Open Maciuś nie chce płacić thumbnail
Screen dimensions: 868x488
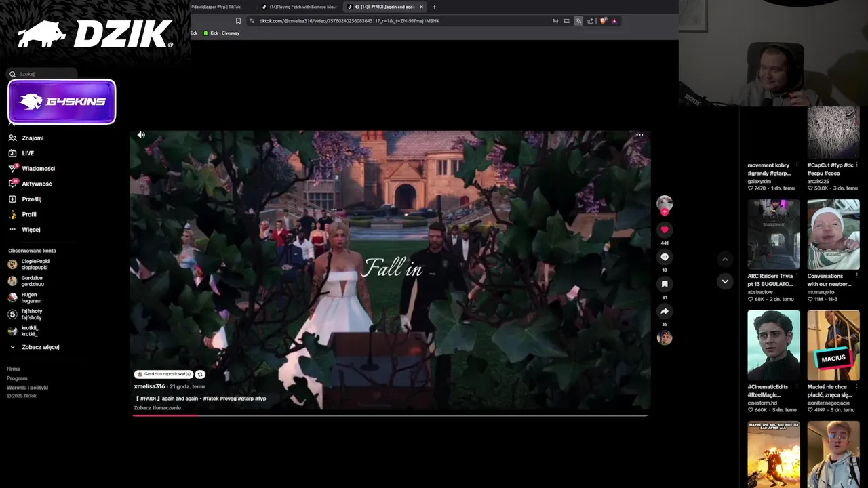833,346
